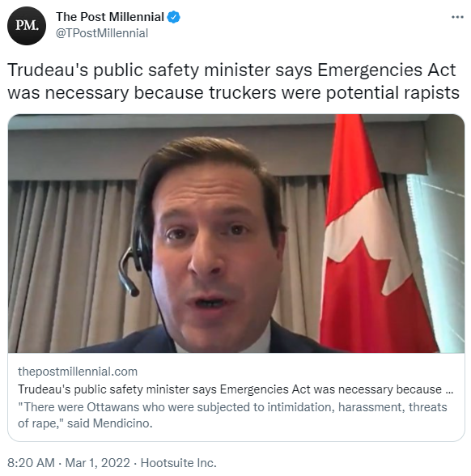This screenshot has height=476, width=471.
Task: Click the PM. logo circle
Action: point(27,26)
